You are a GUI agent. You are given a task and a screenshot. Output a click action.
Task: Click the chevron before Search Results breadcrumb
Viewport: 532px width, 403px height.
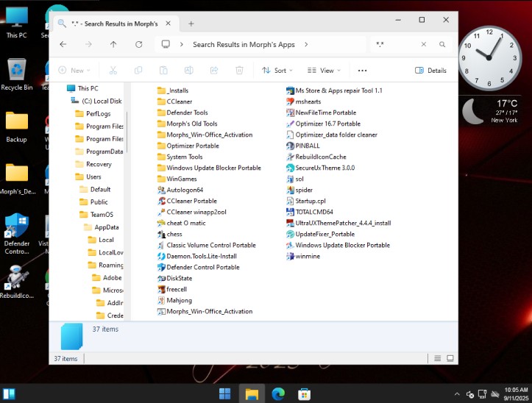(182, 44)
